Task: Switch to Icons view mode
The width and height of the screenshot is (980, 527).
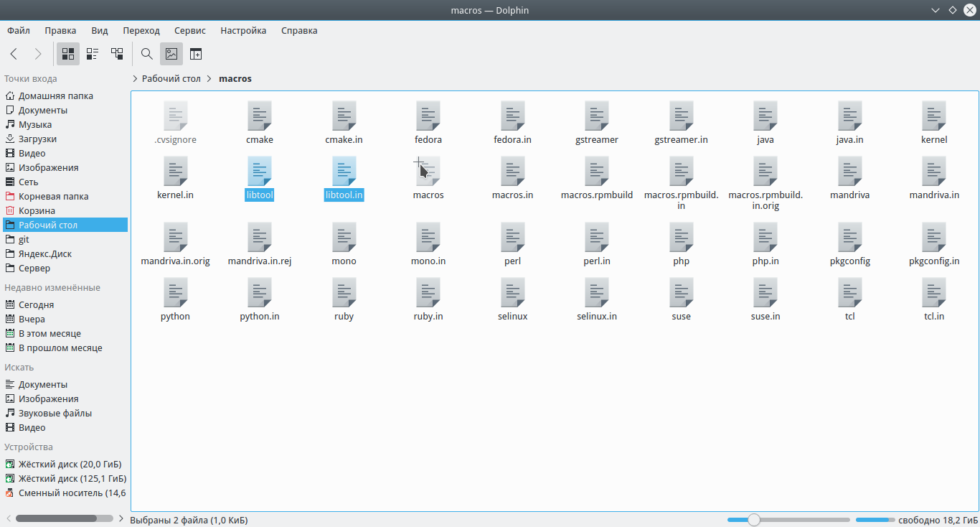Action: [68, 54]
